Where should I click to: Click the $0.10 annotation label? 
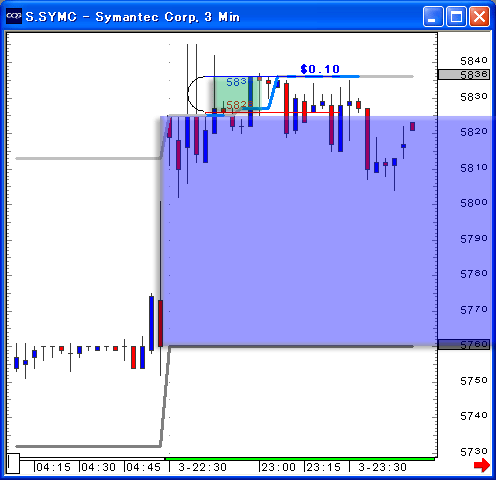(320, 69)
